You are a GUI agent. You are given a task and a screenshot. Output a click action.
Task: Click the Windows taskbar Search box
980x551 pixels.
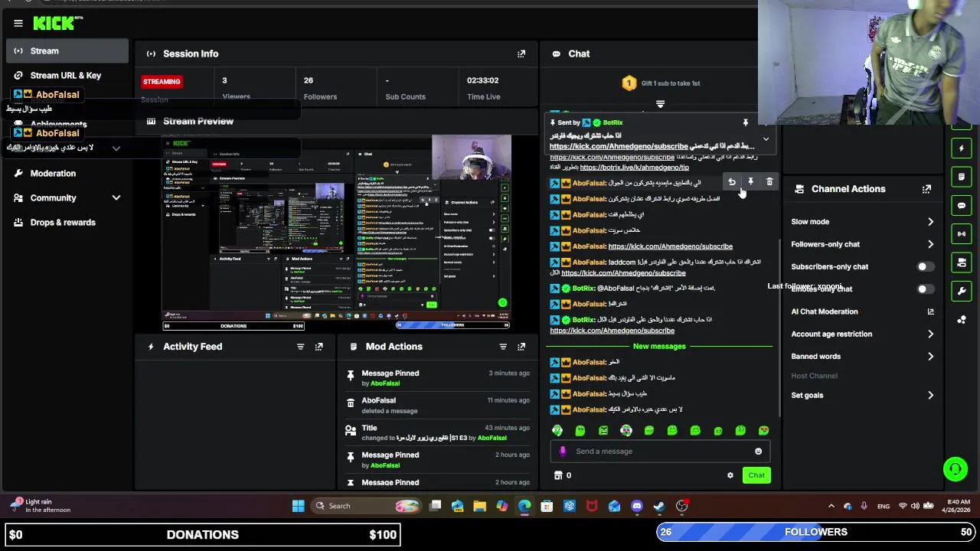pyautogui.click(x=367, y=506)
